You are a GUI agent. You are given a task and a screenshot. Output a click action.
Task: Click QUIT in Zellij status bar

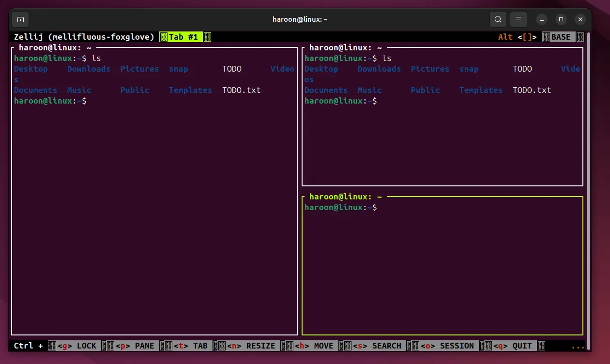click(513, 346)
